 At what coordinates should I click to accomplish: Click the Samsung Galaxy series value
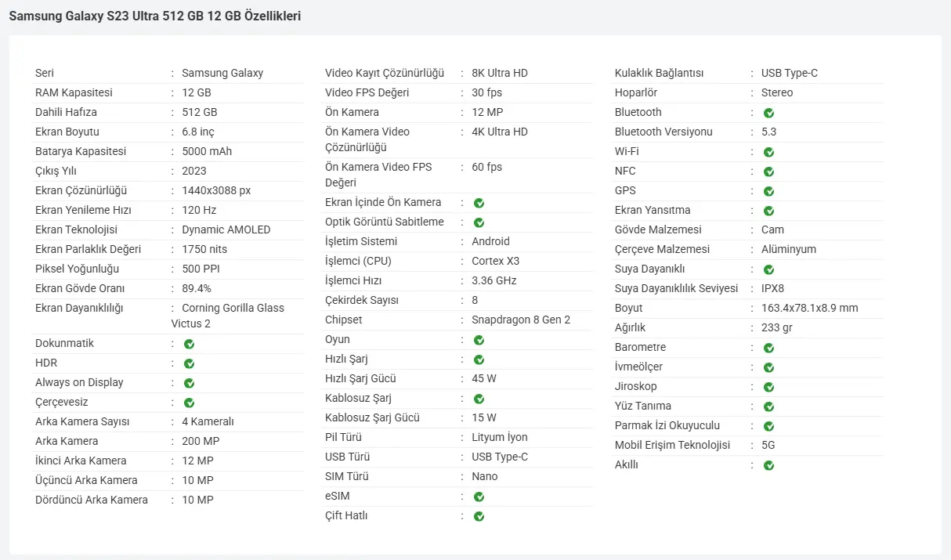coord(222,73)
